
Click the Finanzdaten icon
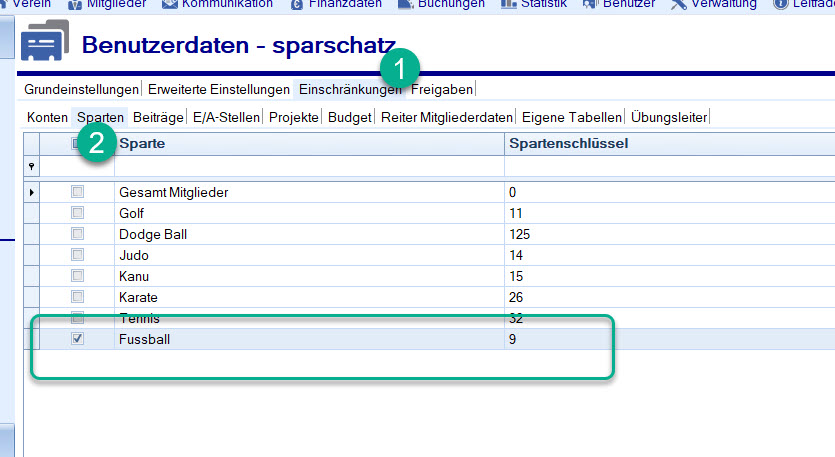point(297,4)
